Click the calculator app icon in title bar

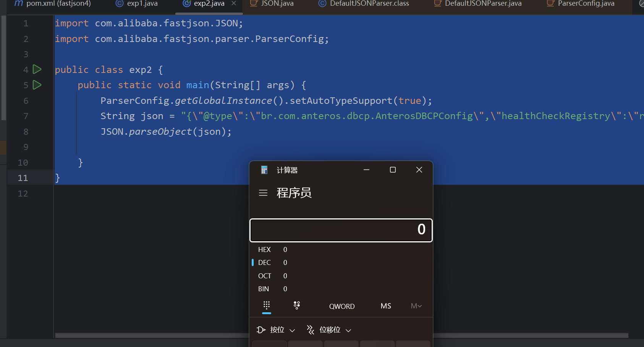coord(264,170)
